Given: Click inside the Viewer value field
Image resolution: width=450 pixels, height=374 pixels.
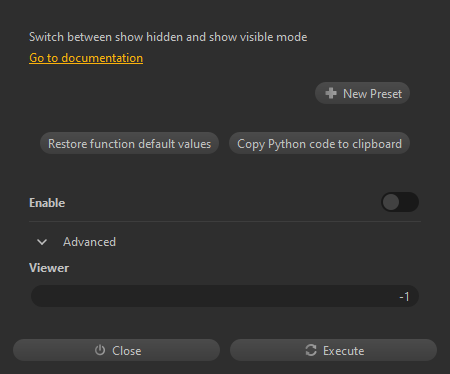Looking at the screenshot, I should 225,296.
